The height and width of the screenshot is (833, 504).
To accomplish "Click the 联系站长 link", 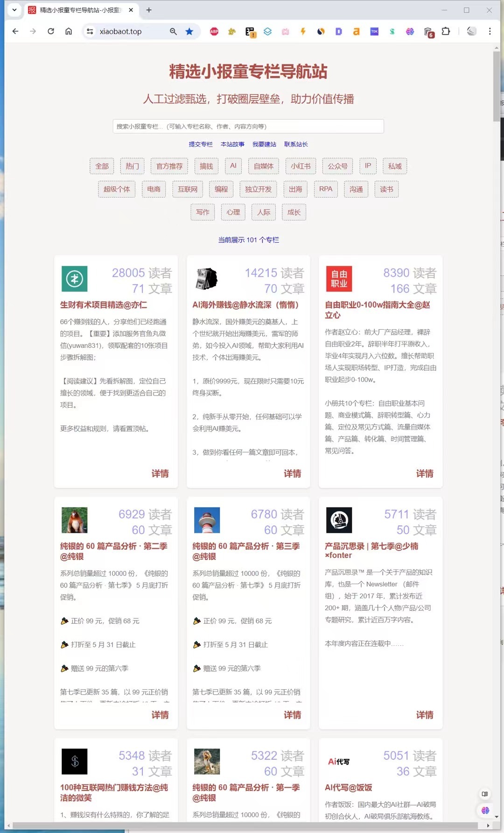I will pyautogui.click(x=296, y=144).
